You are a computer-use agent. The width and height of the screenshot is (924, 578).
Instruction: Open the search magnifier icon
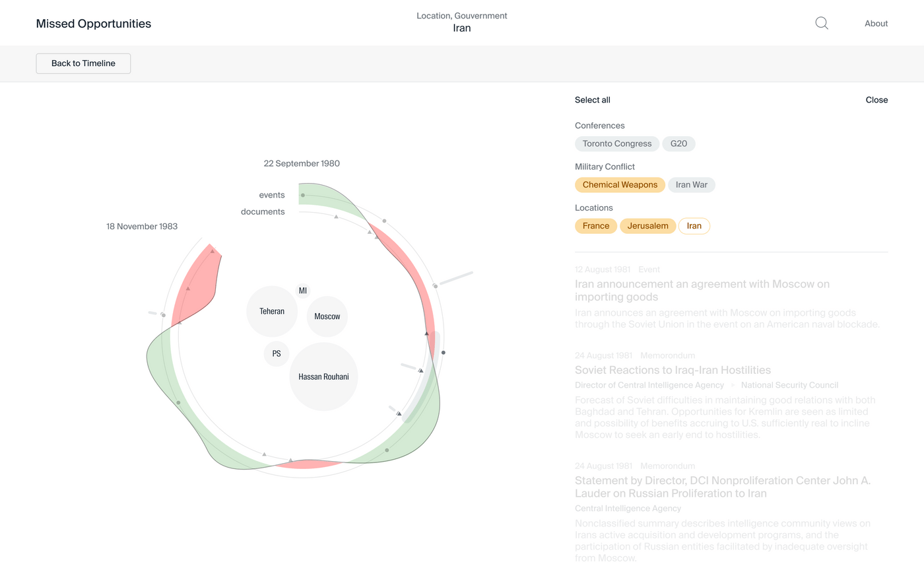point(822,23)
